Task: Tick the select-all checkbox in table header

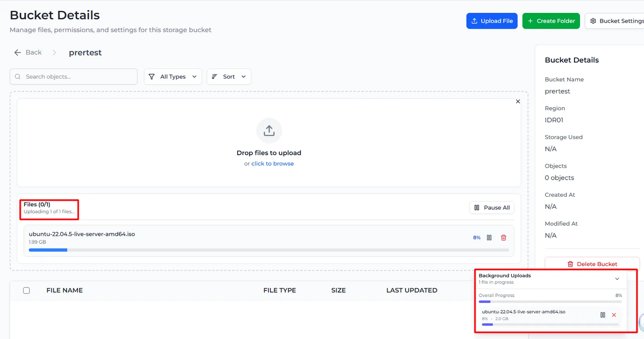Action: click(27, 291)
